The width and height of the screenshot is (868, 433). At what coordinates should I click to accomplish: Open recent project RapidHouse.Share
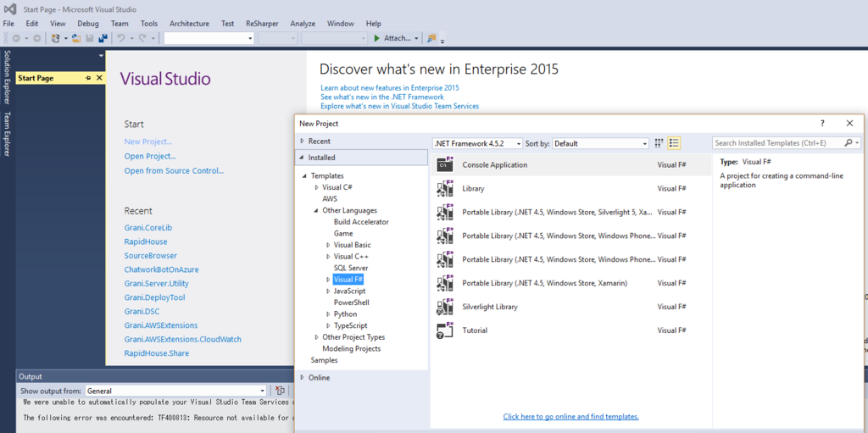[x=156, y=353]
